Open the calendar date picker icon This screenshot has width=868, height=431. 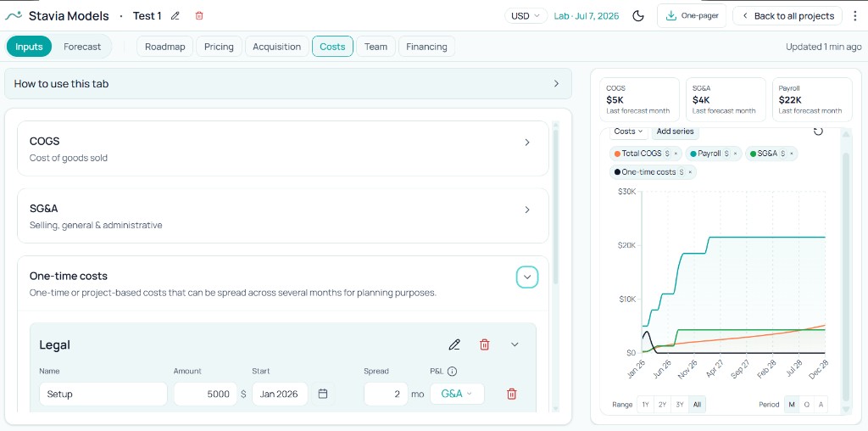click(x=323, y=394)
